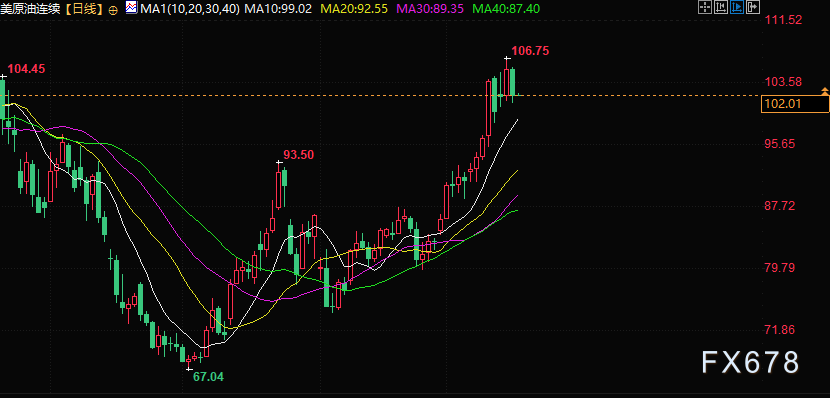Click the candlestick at the 67.04 low
This screenshot has width=830, height=398.
pyautogui.click(x=188, y=360)
